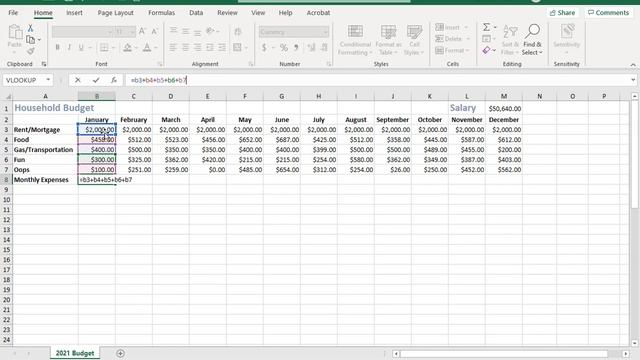Screen dimensions: 640x360
Task: Open Find & Select menu
Action: 532,40
